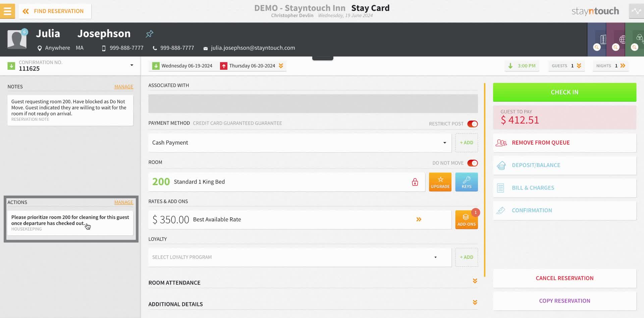Click the telephone handset icon

coord(155,48)
